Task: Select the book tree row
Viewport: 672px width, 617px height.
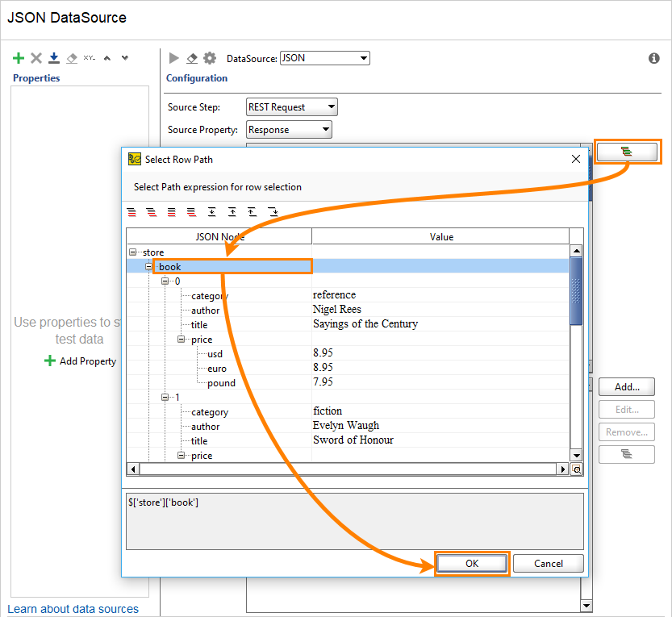Action: point(348,266)
